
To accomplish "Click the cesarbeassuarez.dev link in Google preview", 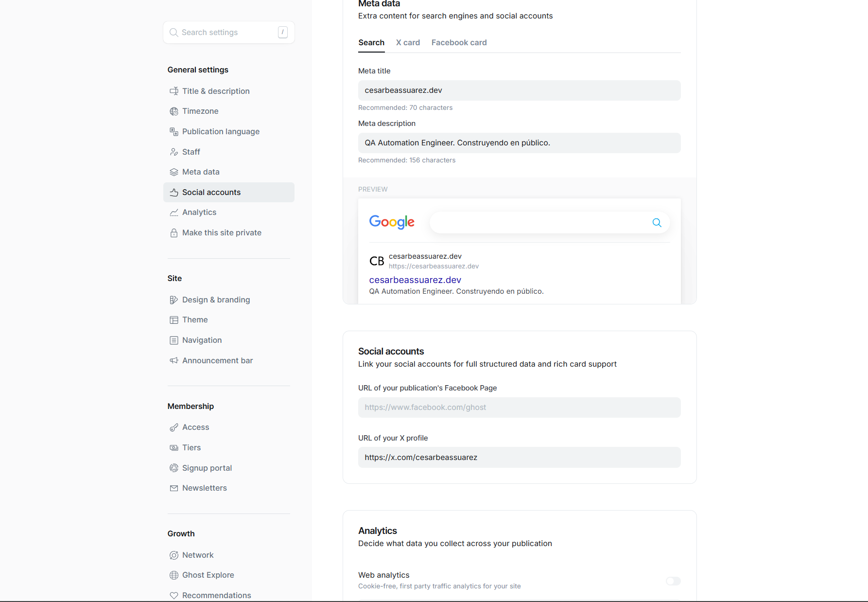I will (x=415, y=280).
